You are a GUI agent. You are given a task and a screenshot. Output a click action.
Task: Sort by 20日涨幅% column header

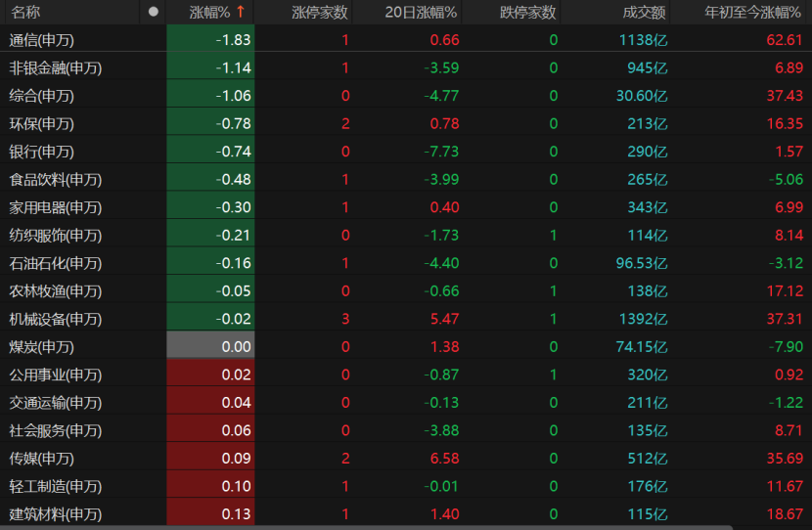click(422, 12)
